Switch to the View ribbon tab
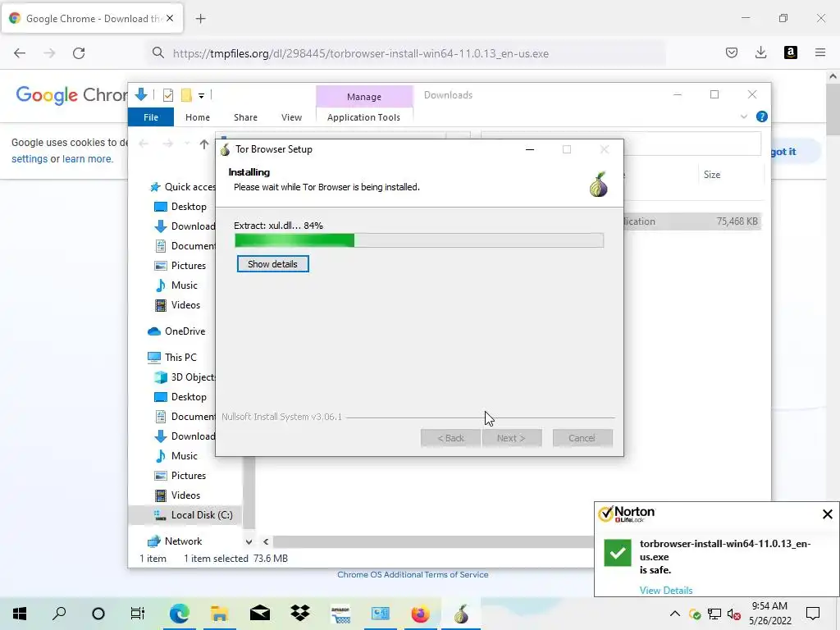The width and height of the screenshot is (840, 630). (291, 117)
